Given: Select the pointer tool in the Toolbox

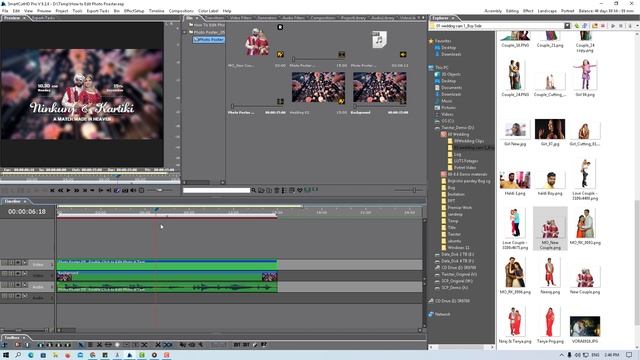Looking at the screenshot, I should pyautogui.click(x=81, y=345).
